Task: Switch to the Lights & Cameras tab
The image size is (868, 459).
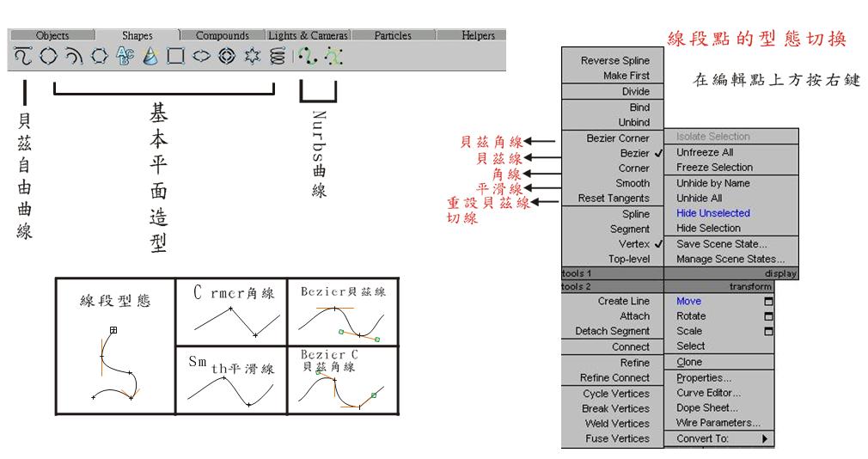Action: tap(308, 35)
